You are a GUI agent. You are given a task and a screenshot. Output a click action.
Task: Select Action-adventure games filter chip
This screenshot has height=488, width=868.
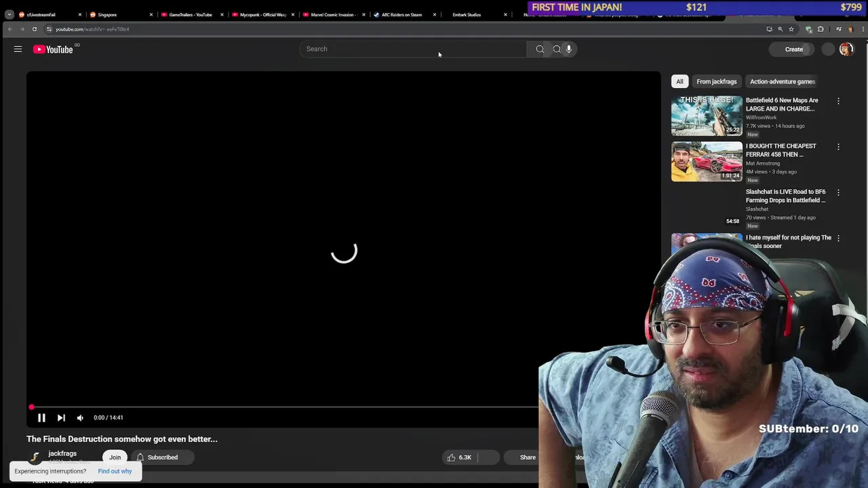coord(782,81)
